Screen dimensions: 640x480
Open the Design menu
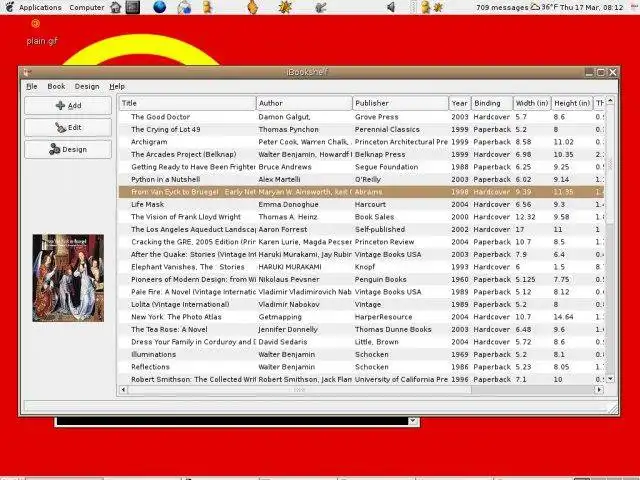coord(87,86)
